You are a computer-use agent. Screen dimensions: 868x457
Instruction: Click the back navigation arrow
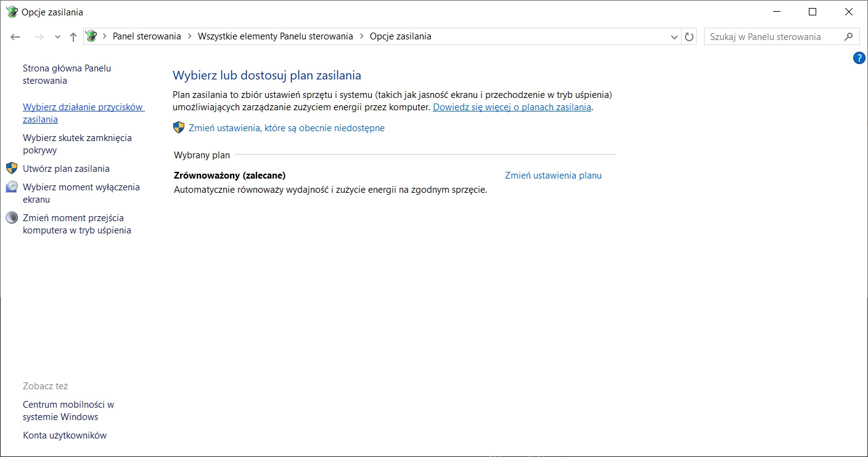point(15,37)
